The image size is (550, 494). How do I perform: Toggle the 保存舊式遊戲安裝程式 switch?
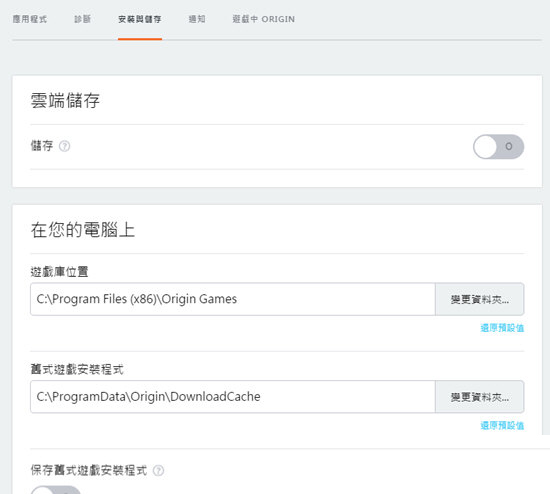56,490
